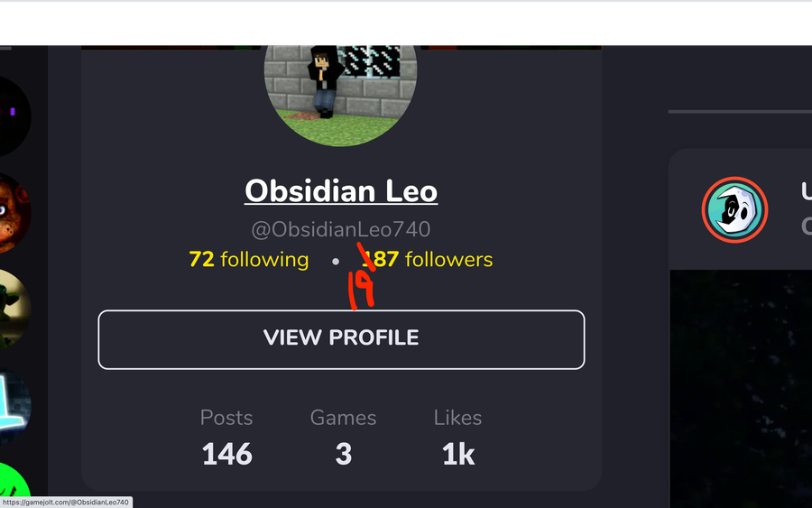Viewport: 812px width, 508px height.
Task: Open the Obsidian Leo name link
Action: (x=341, y=191)
